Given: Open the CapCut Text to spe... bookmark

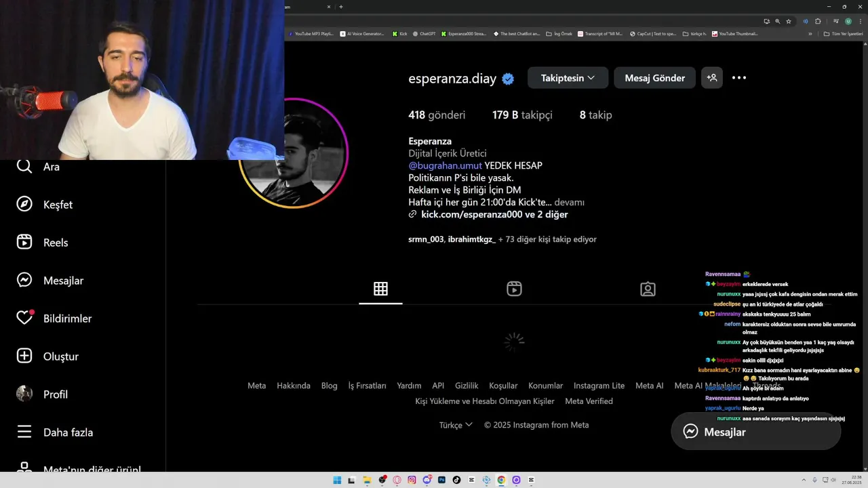Looking at the screenshot, I should pos(653,33).
